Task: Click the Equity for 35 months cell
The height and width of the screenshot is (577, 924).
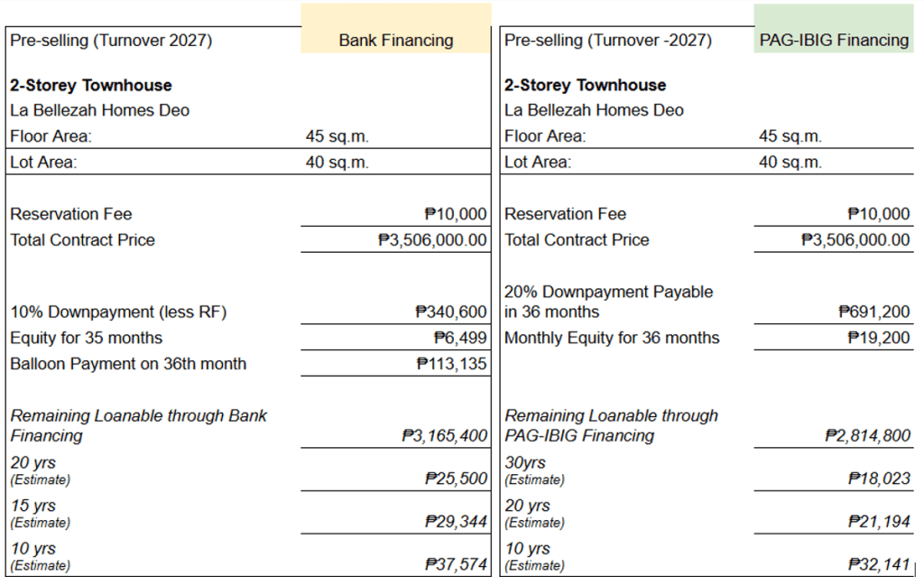Action: coord(87,338)
